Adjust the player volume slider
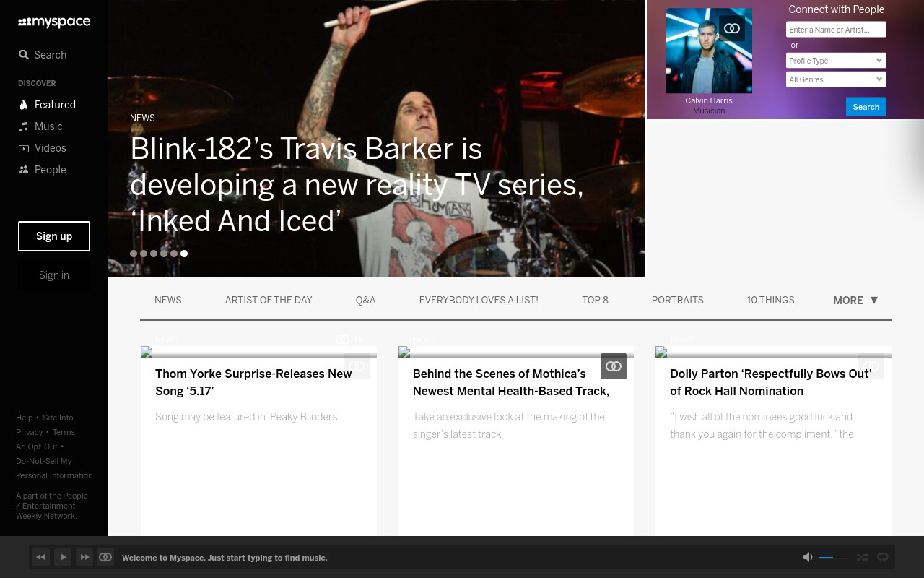This screenshot has width=924, height=578. coord(833,558)
